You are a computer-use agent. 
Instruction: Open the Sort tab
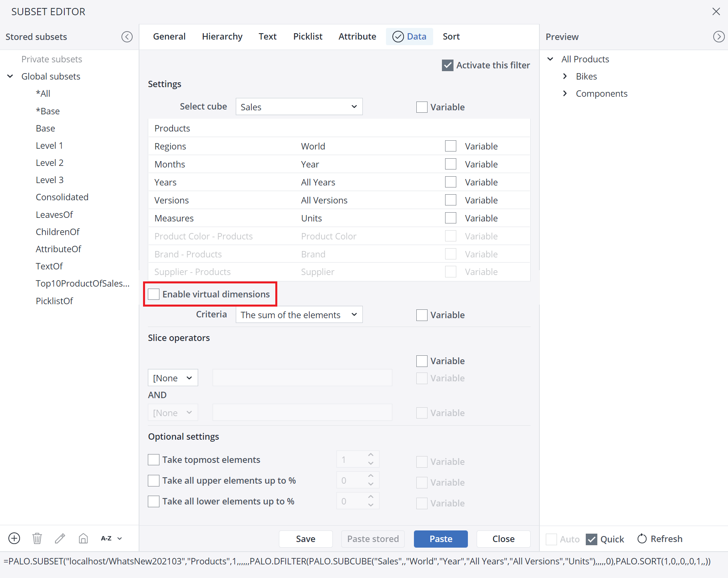coord(451,36)
